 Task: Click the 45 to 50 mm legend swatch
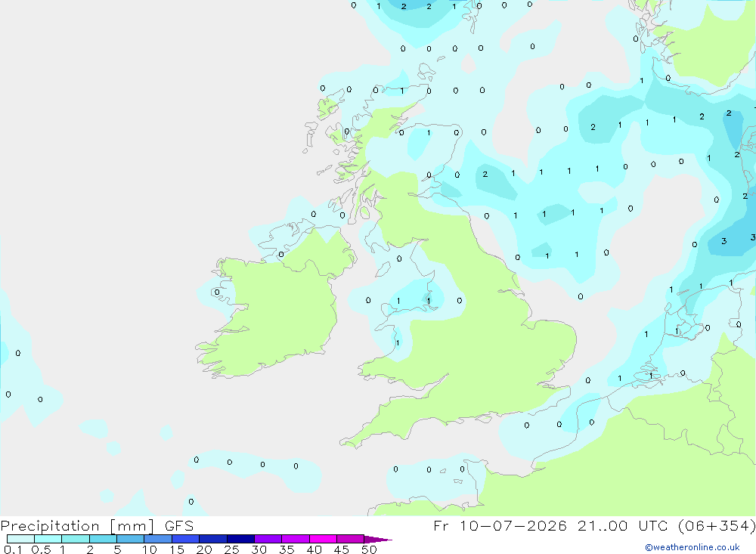351,539
